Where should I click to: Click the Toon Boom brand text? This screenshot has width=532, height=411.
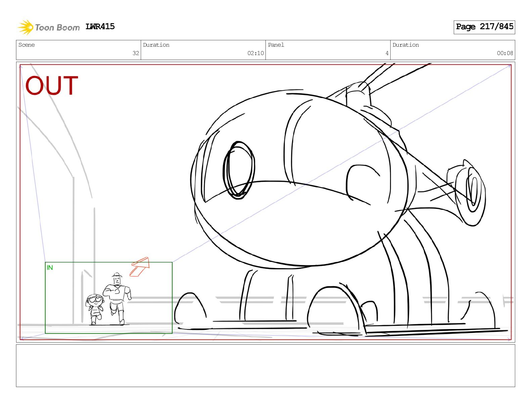[57, 28]
